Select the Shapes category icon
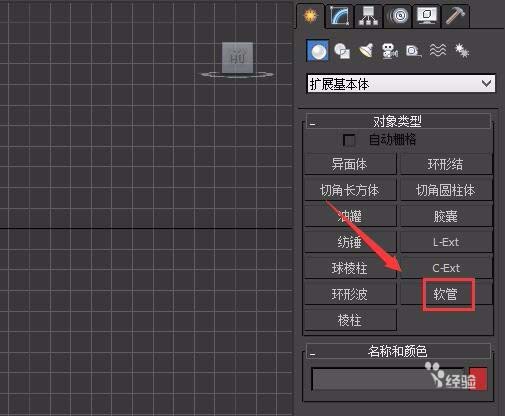 click(x=342, y=51)
